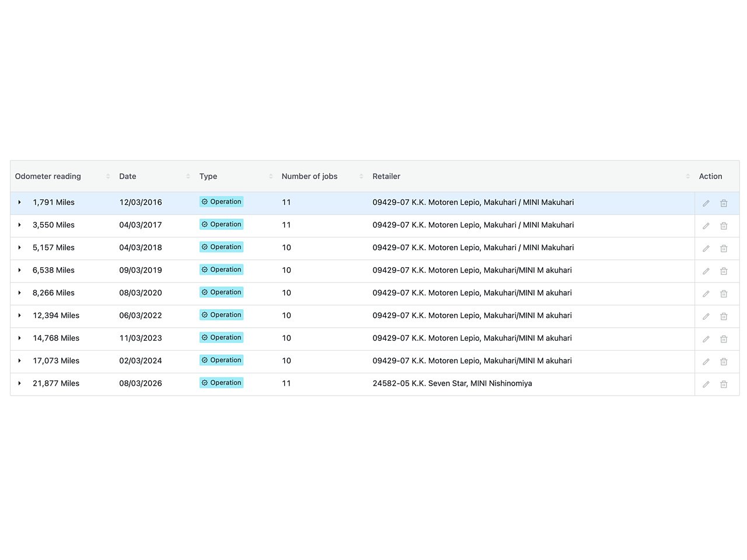Sort by Retailer column arrows

pyautogui.click(x=687, y=176)
